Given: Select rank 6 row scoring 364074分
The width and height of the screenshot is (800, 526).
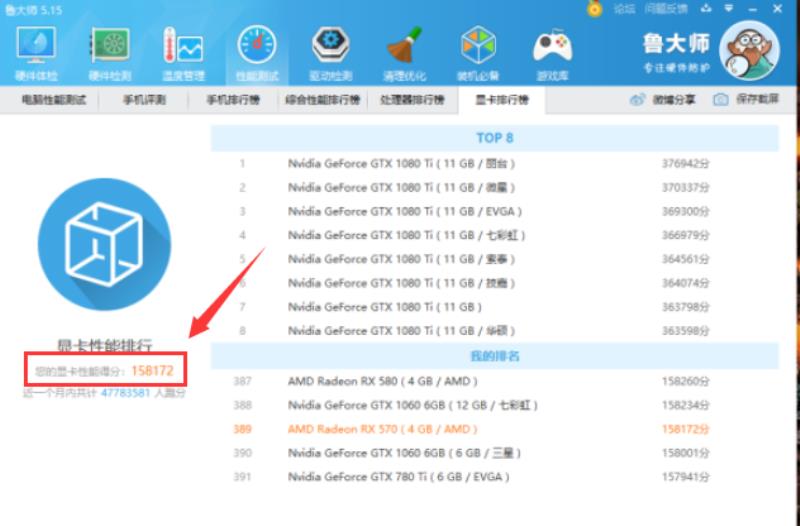Looking at the screenshot, I should [x=494, y=283].
